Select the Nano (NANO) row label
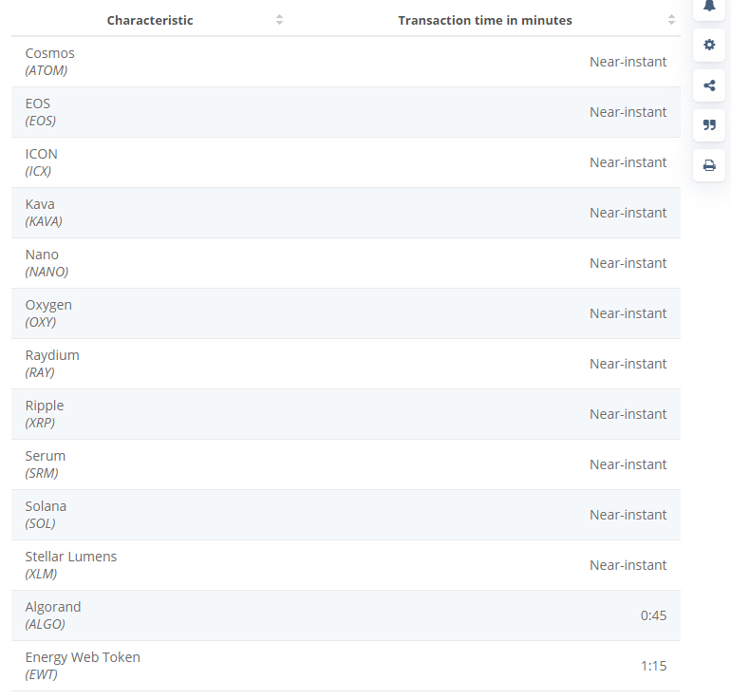This screenshot has height=700, width=731. pos(47,263)
